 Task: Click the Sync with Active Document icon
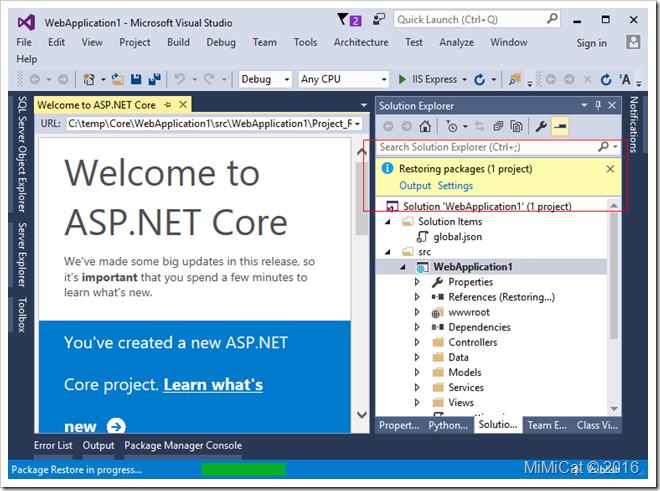[479, 126]
